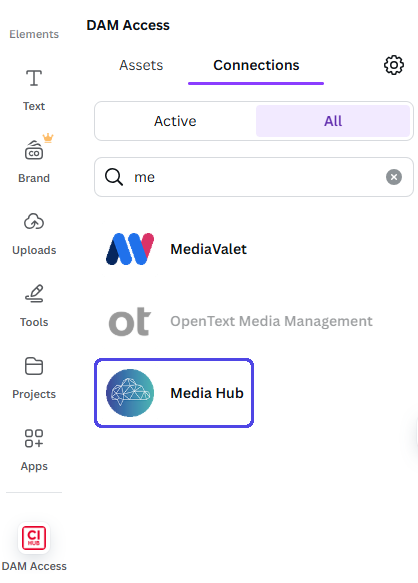Clear the search field text
The width and height of the screenshot is (418, 583).
tap(394, 177)
